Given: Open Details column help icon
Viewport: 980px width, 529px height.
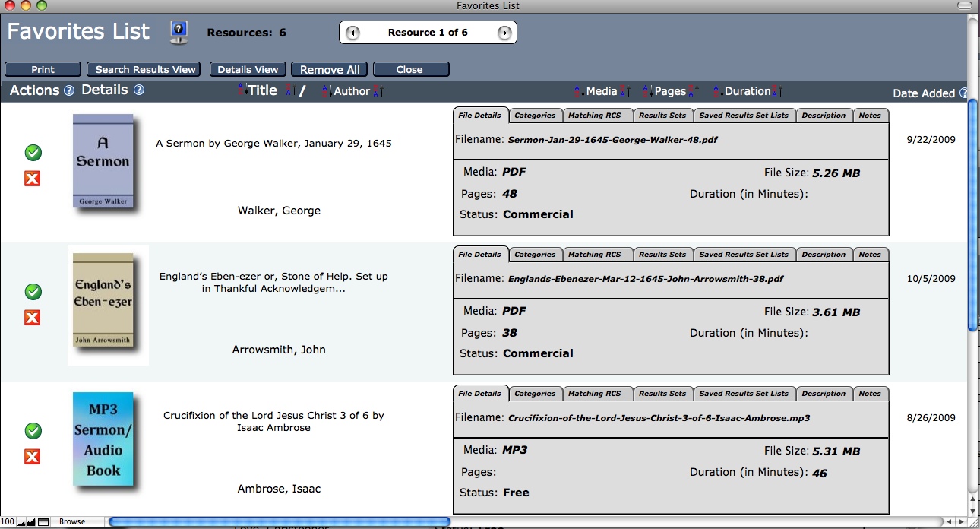Looking at the screenshot, I should pos(139,90).
